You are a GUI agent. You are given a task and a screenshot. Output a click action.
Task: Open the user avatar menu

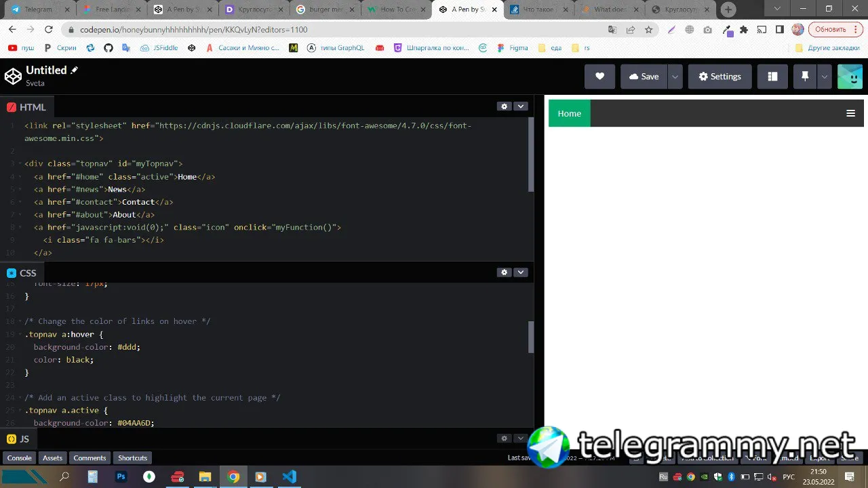(x=850, y=77)
